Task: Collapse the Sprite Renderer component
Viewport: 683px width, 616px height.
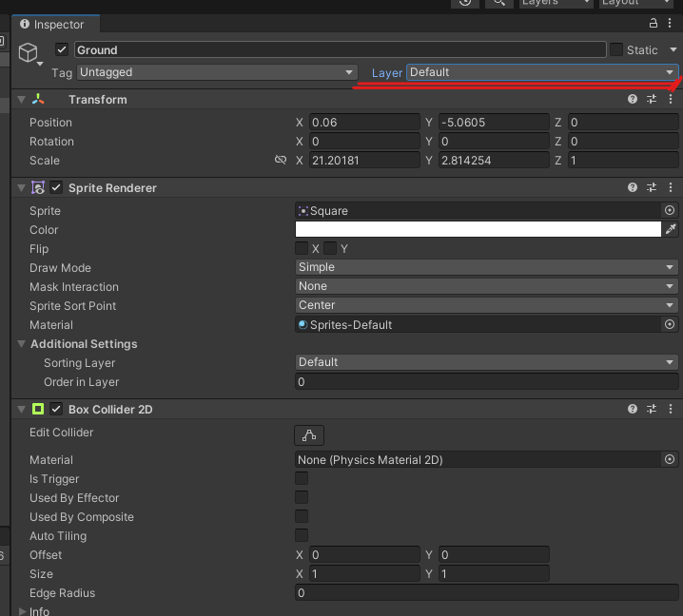Action: coord(21,187)
